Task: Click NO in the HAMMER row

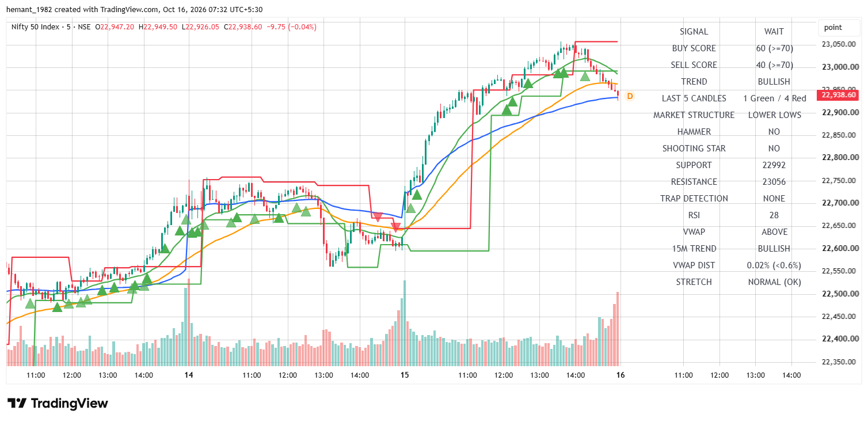Action: (x=774, y=132)
